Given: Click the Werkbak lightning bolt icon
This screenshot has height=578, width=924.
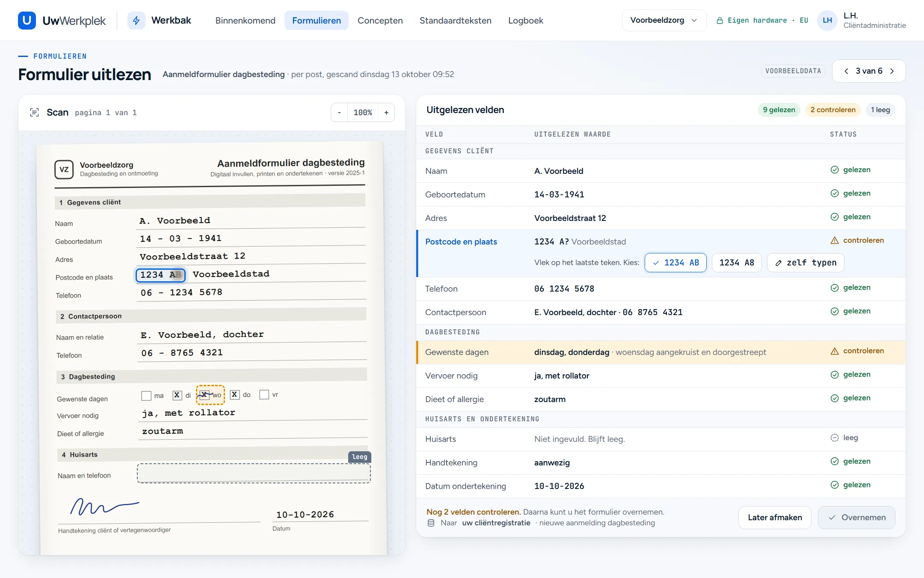Looking at the screenshot, I should 136,21.
